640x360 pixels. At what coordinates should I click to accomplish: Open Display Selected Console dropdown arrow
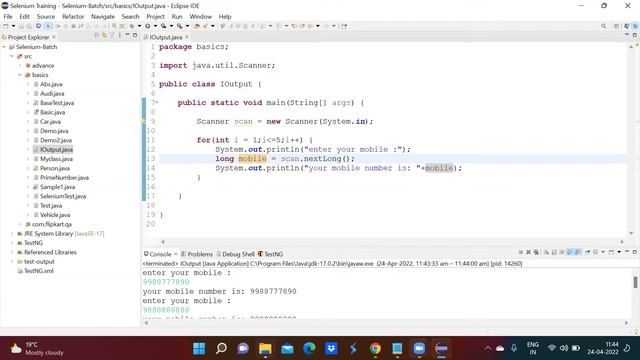(x=603, y=252)
